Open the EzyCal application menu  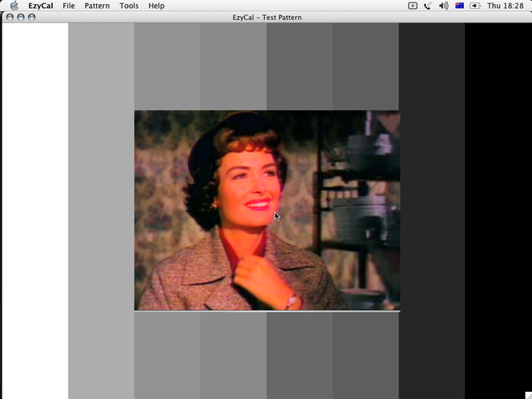(x=41, y=6)
